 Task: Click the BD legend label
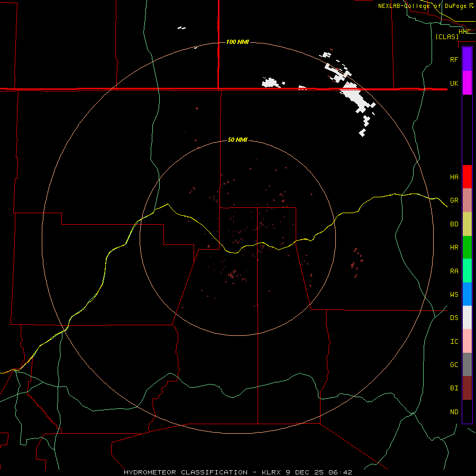point(454,224)
